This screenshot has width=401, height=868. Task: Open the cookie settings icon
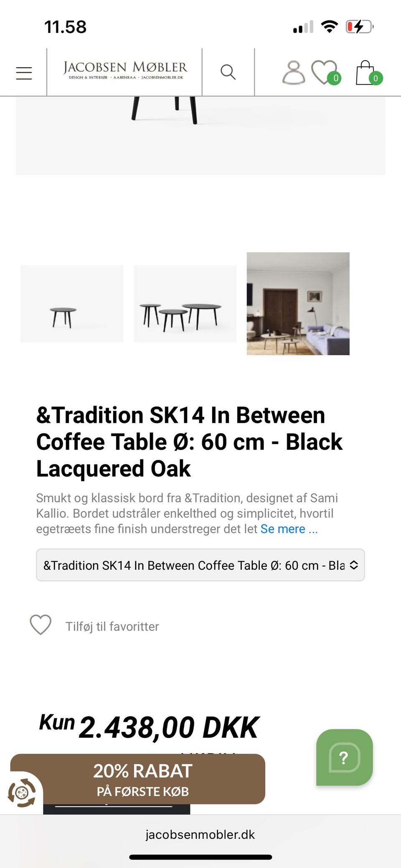(23, 792)
